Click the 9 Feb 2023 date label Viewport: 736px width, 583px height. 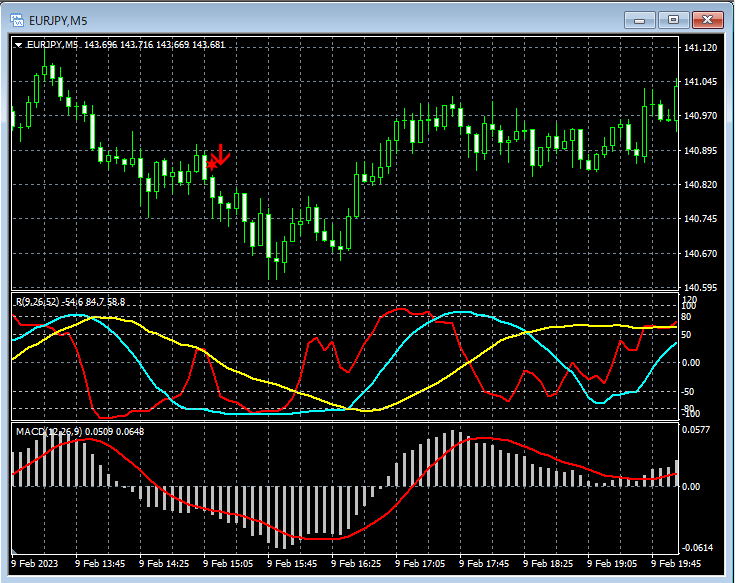[x=36, y=564]
